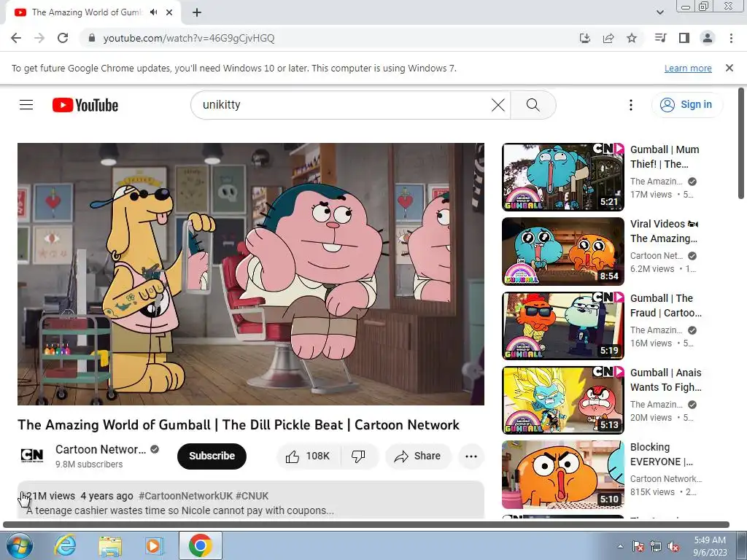View site info via the padlock icon
Image resolution: width=747 pixels, height=560 pixels.
pos(92,38)
